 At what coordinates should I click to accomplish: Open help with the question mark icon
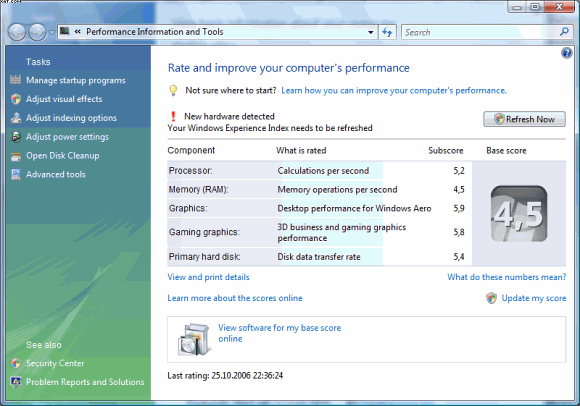click(566, 53)
